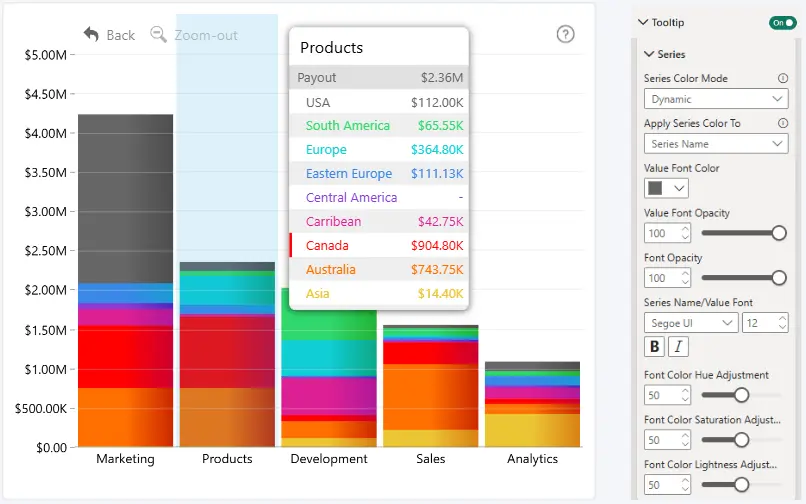The height and width of the screenshot is (504, 806).
Task: Click the Products tooltip title
Action: pyautogui.click(x=332, y=48)
